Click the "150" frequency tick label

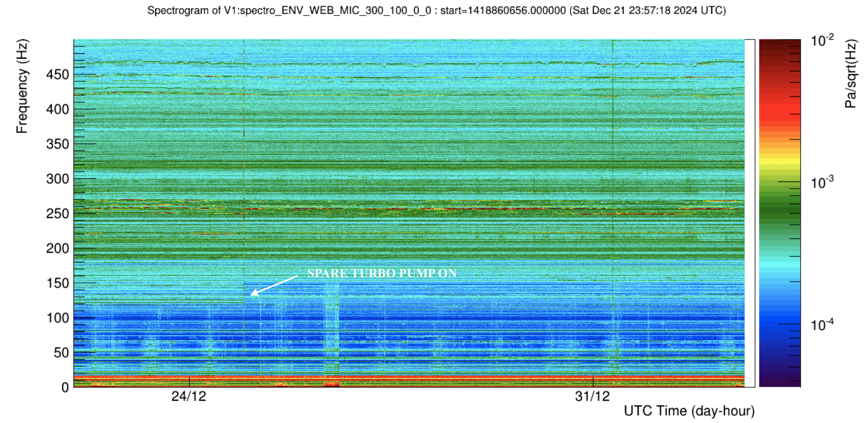(58, 283)
